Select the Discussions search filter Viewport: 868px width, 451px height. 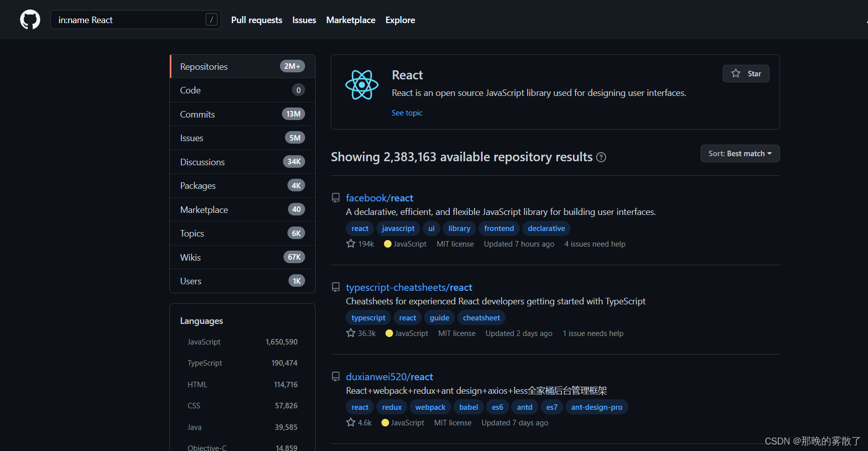click(243, 162)
